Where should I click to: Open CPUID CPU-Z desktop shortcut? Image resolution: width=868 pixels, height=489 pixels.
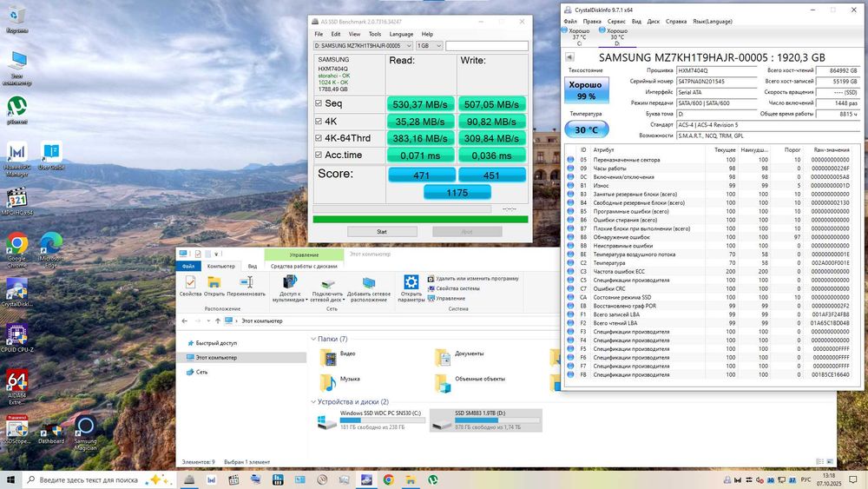(x=17, y=338)
